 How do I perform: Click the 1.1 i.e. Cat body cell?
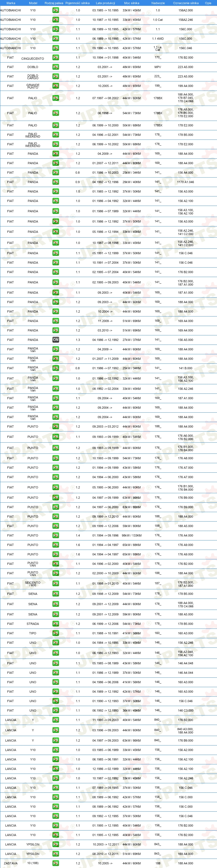point(158,49)
